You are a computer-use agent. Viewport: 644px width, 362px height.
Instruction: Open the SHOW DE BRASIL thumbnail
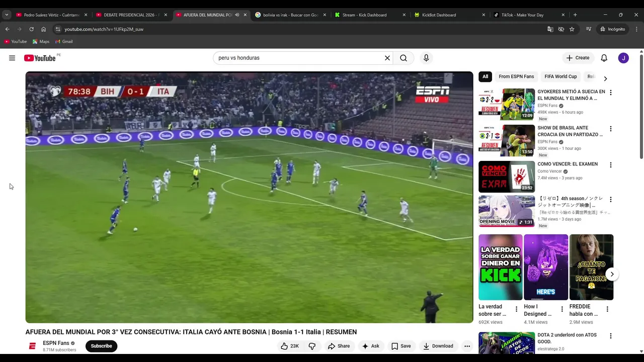click(507, 140)
